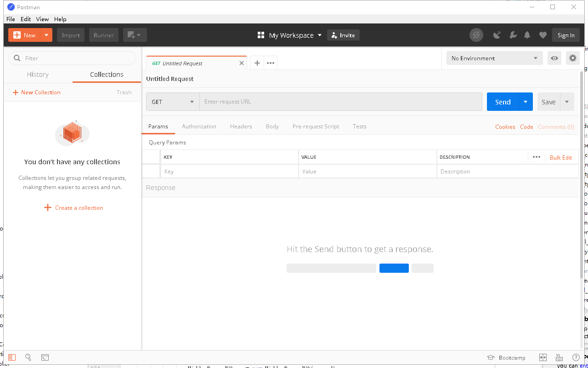Click the Import button

coord(71,35)
